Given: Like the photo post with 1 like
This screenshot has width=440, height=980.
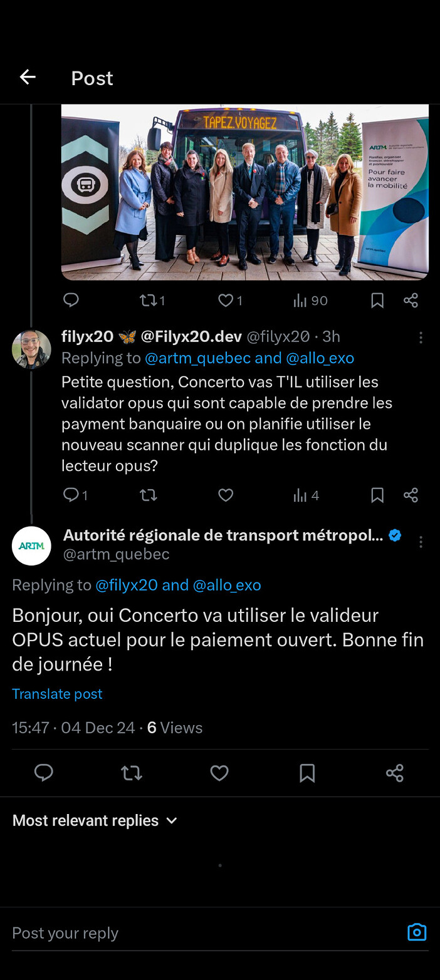Looking at the screenshot, I should 230,301.
